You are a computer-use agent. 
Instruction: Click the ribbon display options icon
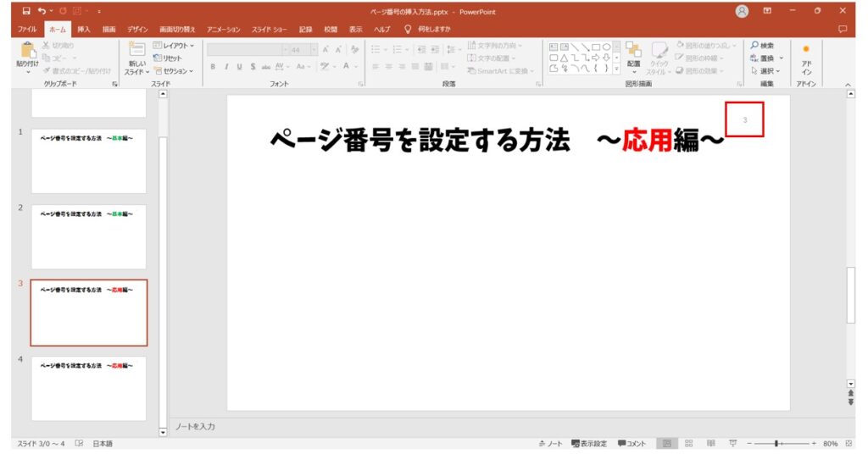click(x=767, y=11)
